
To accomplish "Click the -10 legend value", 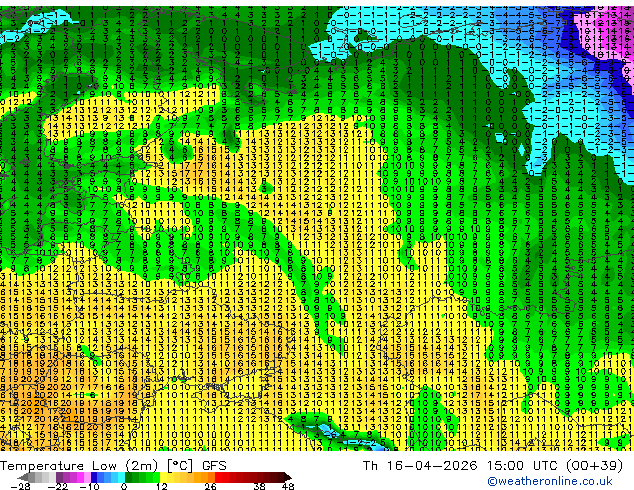I will point(89,486).
